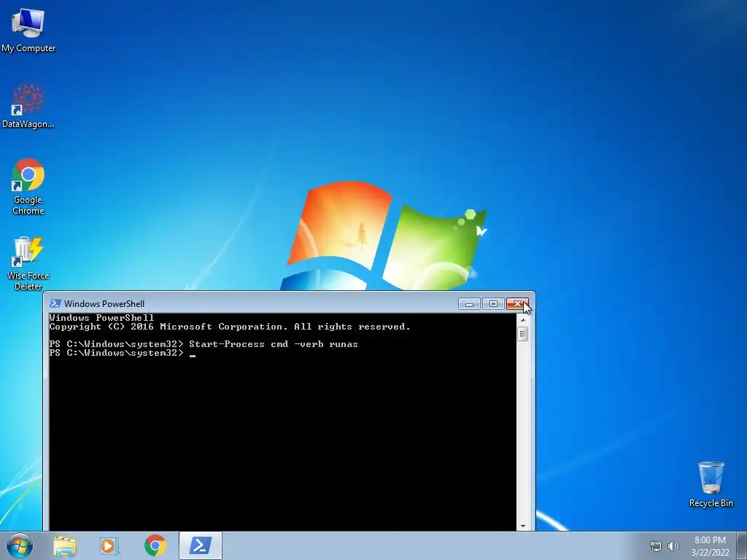
Task: Open Wise Force Deleter desktop shortcut
Action: (28, 262)
